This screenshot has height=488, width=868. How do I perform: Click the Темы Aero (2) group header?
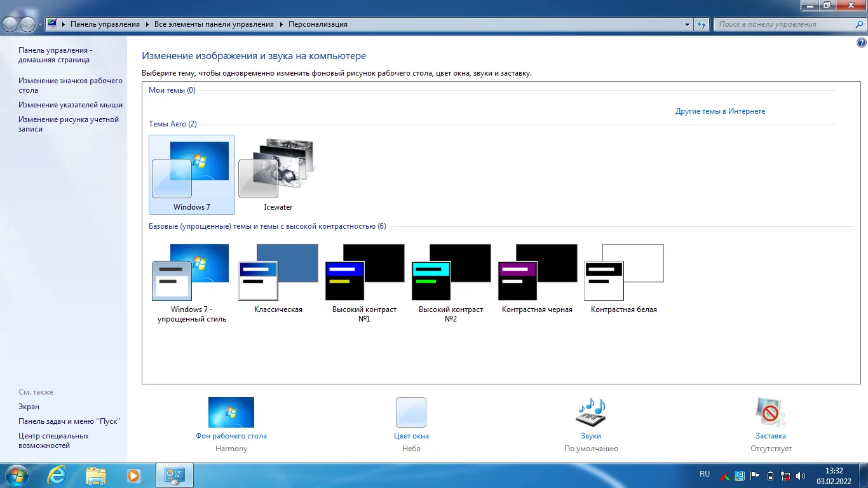click(x=173, y=124)
